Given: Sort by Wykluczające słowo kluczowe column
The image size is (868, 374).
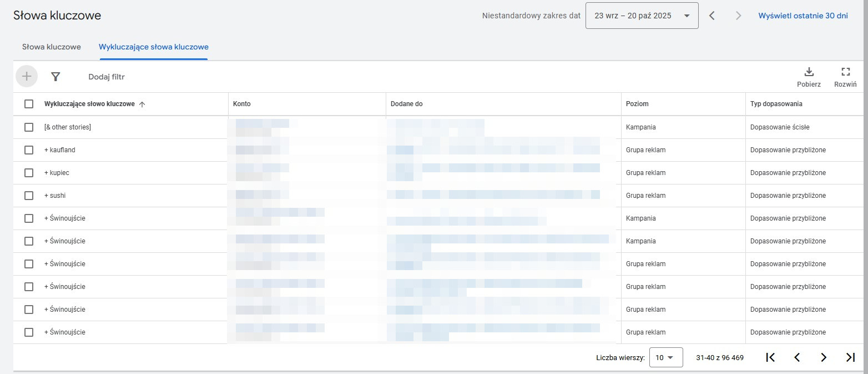Looking at the screenshot, I should pyautogui.click(x=89, y=104).
